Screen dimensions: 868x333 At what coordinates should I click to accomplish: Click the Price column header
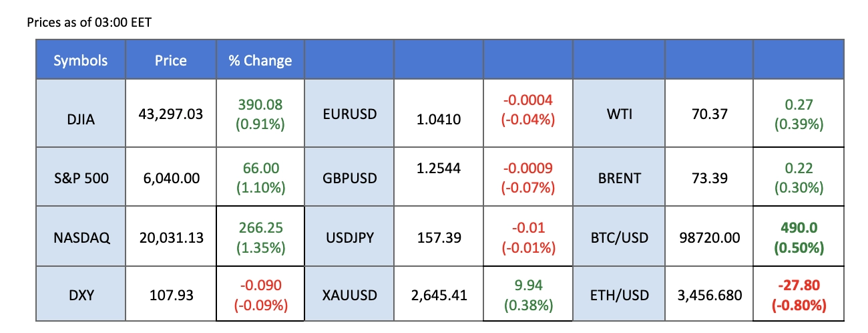[x=170, y=61]
